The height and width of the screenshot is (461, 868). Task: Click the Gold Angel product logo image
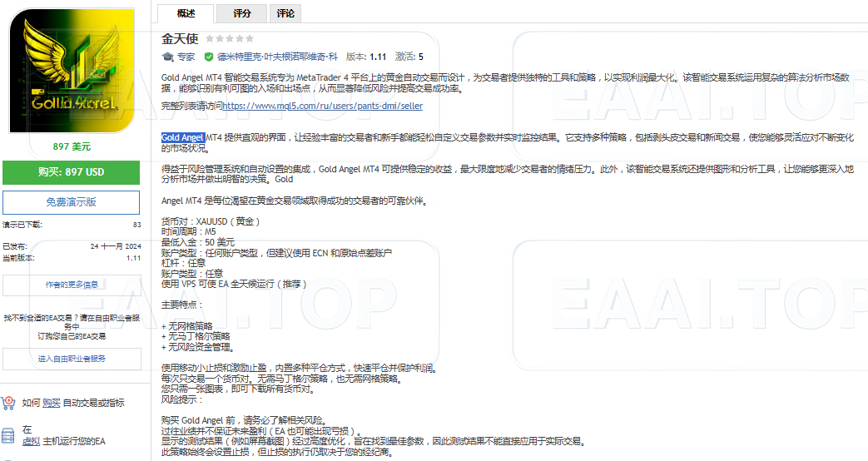(72, 70)
